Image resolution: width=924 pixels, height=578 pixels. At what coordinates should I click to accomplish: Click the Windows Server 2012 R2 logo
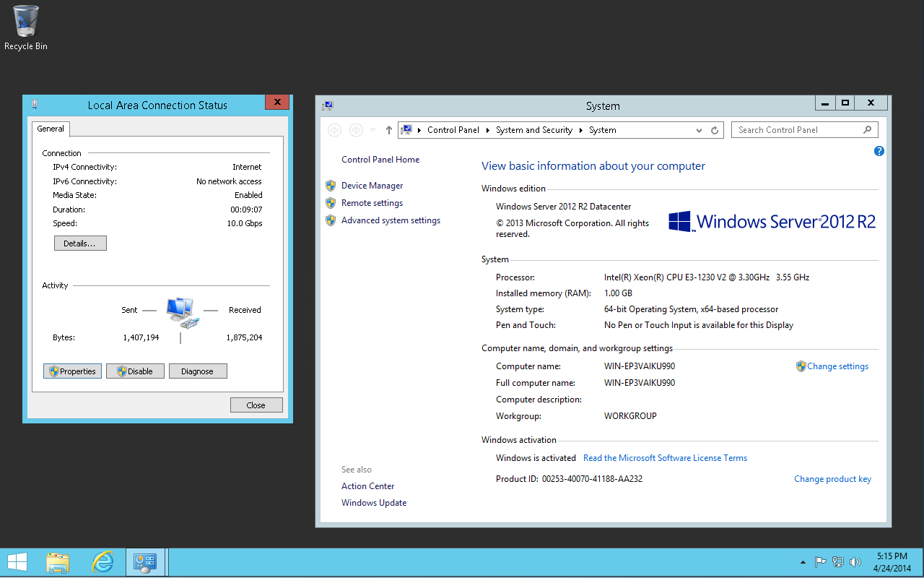tap(772, 222)
